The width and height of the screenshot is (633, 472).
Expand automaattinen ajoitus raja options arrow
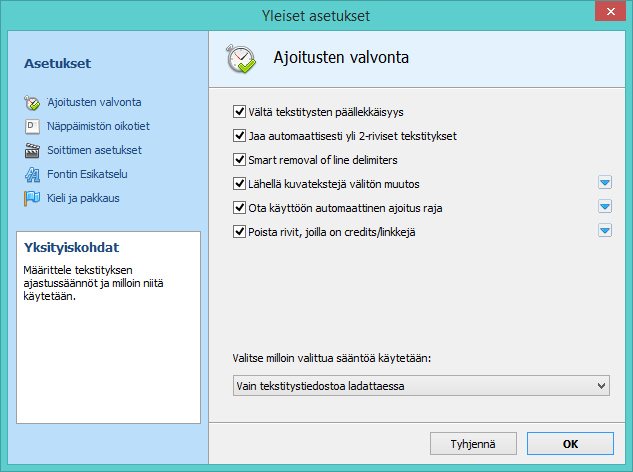click(604, 207)
